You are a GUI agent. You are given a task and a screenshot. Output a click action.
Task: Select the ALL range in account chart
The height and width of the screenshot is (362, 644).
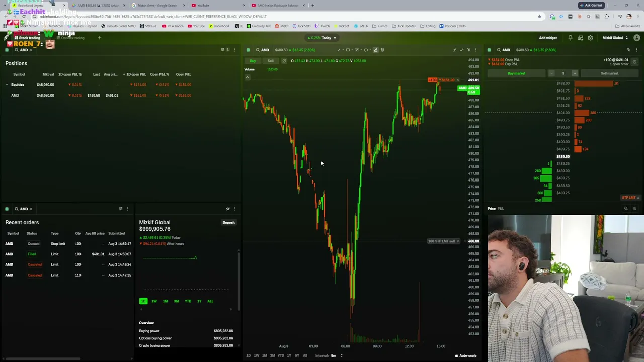(x=210, y=301)
